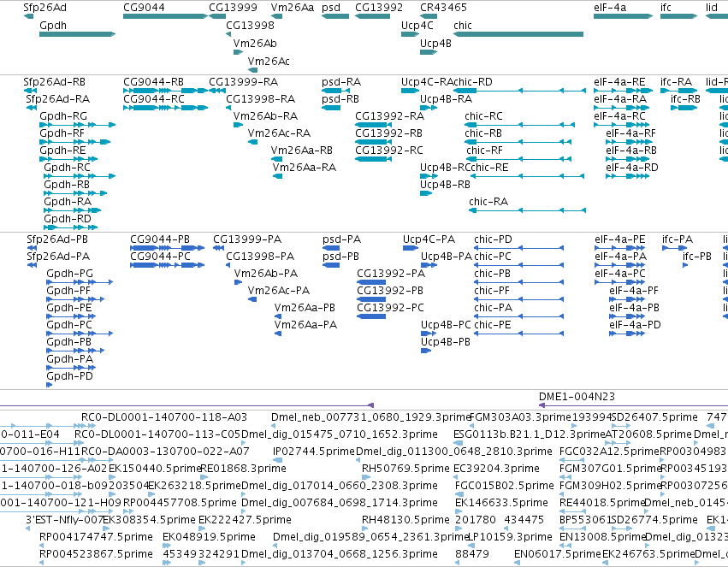Select transcript CG13992-RC
This screenshot has width=728, height=567.
(372, 159)
